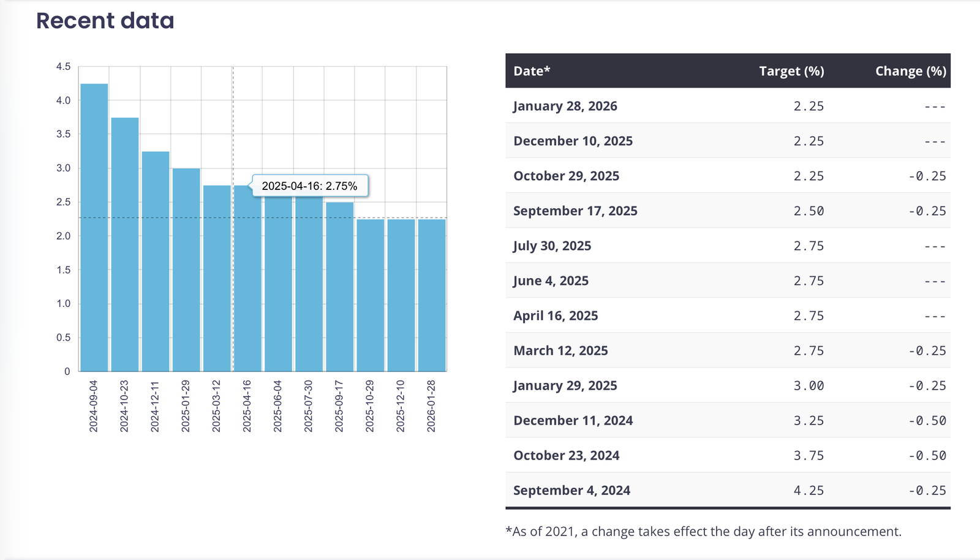Screen dimensions: 980x560
Task: Click the 2025-12-10 x-axis label
Action: coord(401,406)
